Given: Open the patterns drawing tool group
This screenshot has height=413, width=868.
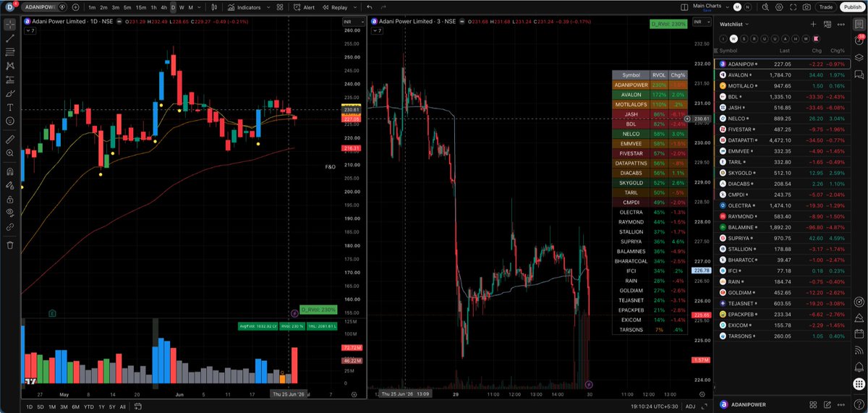Looking at the screenshot, I should [x=10, y=66].
